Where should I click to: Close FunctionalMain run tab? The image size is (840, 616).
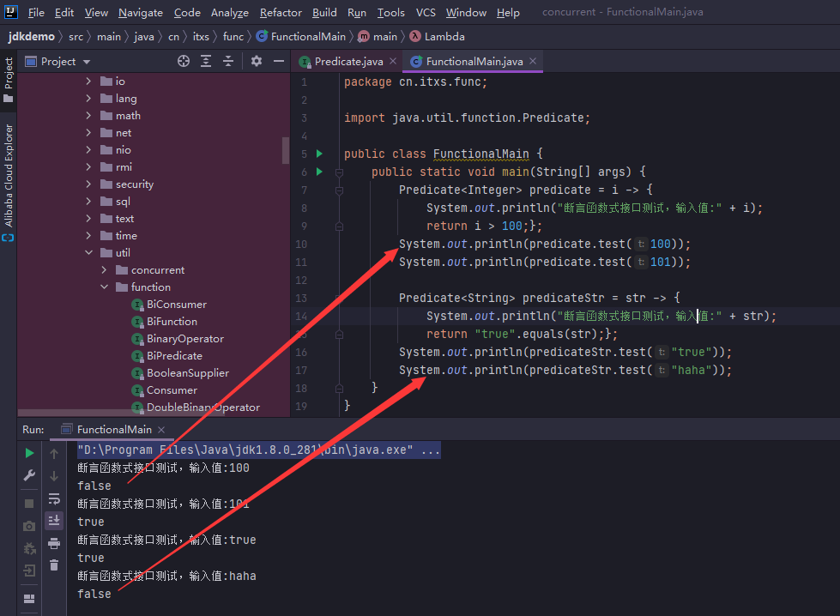coord(161,430)
